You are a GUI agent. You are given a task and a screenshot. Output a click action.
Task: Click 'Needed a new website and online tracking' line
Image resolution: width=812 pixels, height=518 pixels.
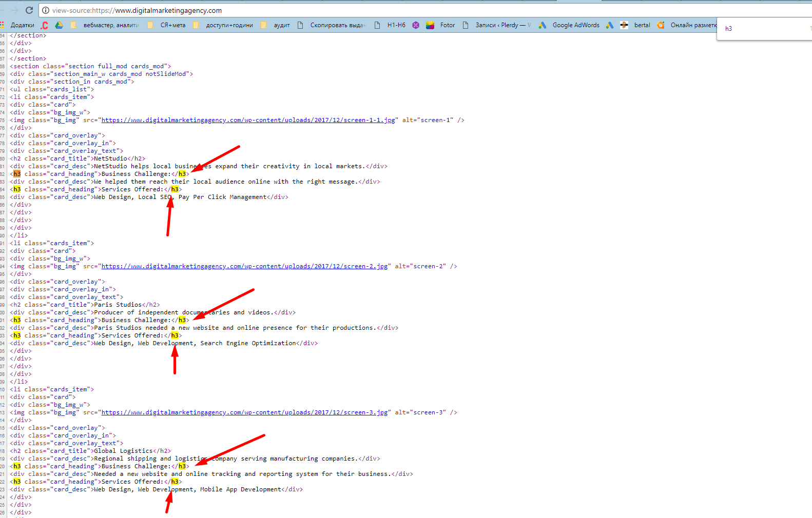211,474
